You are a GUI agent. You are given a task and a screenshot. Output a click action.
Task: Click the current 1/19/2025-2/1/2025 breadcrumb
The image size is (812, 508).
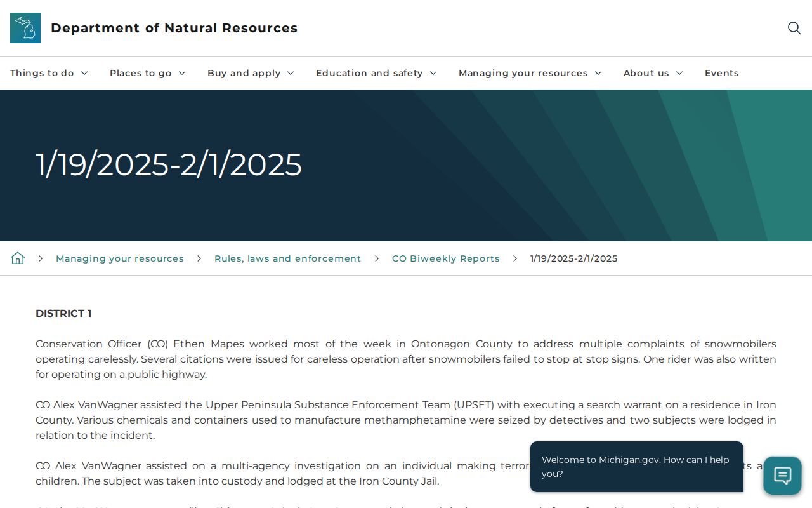(x=573, y=258)
